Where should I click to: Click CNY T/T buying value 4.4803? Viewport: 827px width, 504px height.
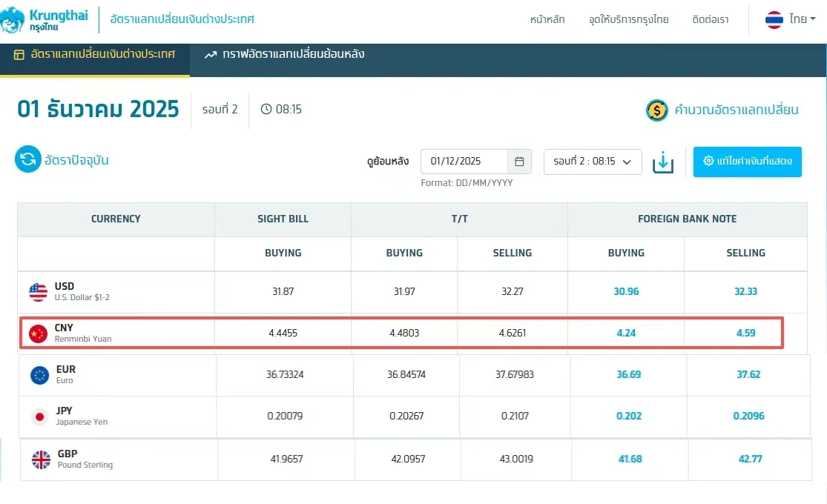point(404,334)
